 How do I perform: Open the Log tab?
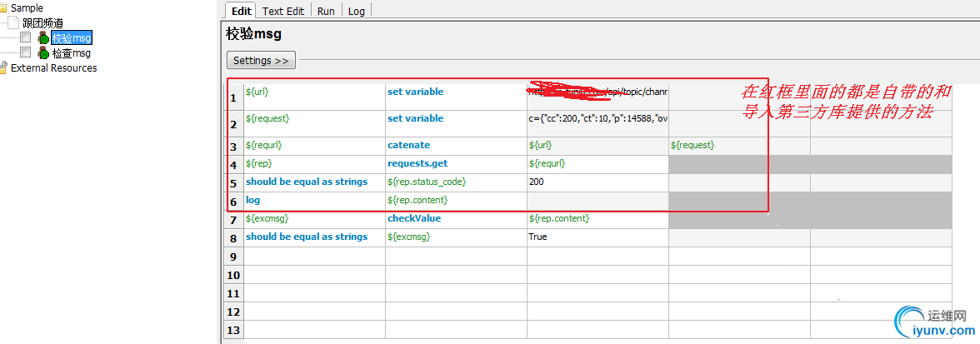click(356, 11)
